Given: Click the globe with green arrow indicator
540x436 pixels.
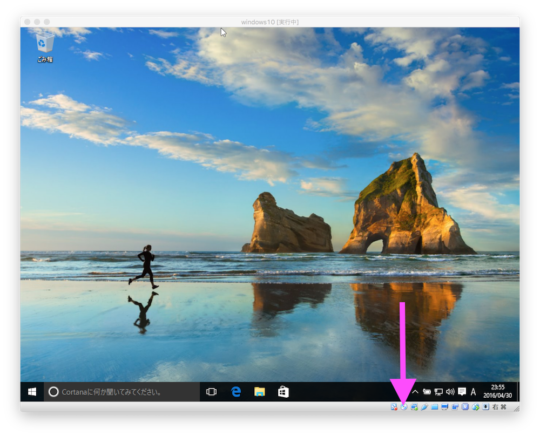Looking at the screenshot, I should pos(476,407).
